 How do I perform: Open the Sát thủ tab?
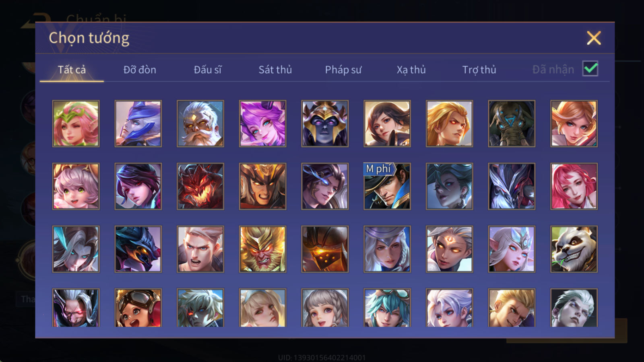[x=275, y=70]
